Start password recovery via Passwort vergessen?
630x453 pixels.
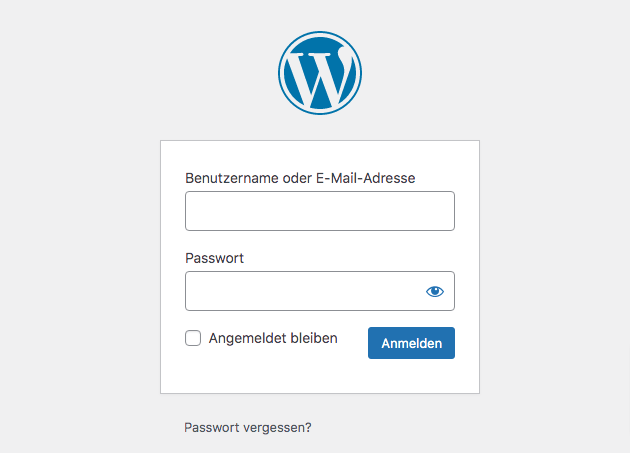coord(248,427)
